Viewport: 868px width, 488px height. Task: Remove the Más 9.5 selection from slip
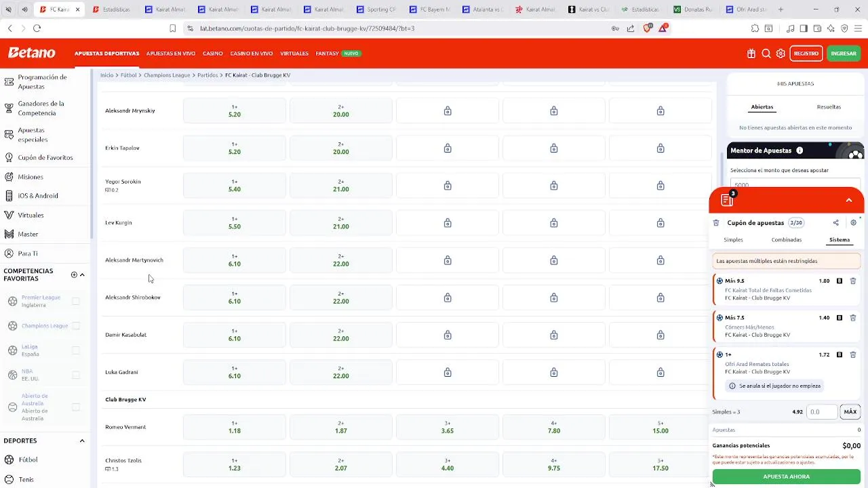853,281
